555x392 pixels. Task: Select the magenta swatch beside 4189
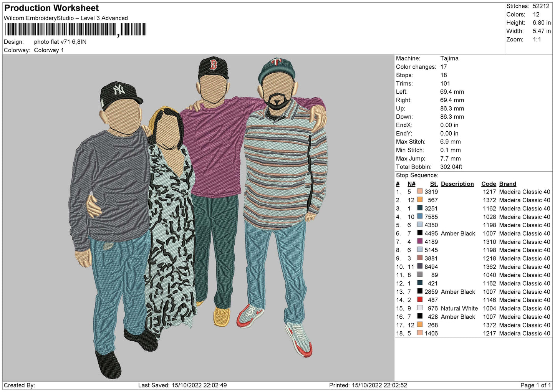[x=420, y=241]
